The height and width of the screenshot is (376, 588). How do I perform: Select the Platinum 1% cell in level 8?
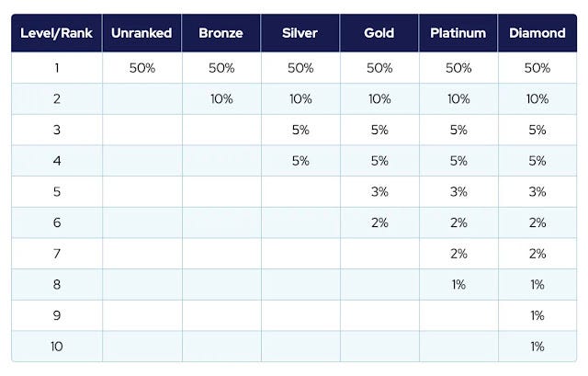click(x=458, y=285)
